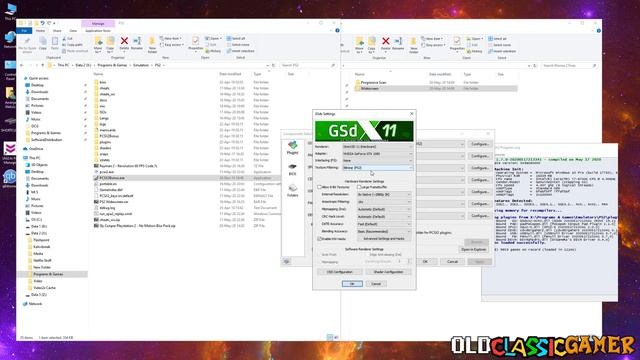Open the Renderer dropdown in GSdx Settings

tap(378, 147)
